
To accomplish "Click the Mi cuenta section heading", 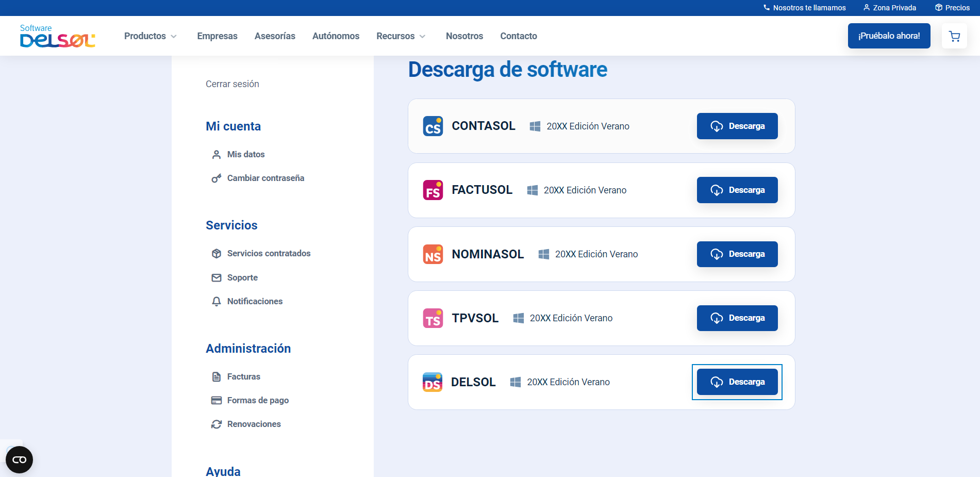I will coord(233,126).
